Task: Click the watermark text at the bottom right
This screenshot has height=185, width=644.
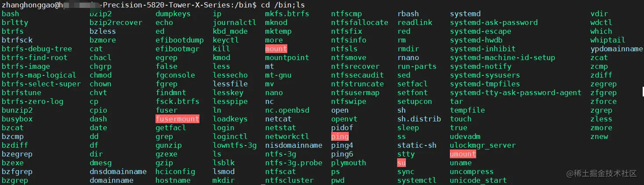Action: tap(601, 174)
